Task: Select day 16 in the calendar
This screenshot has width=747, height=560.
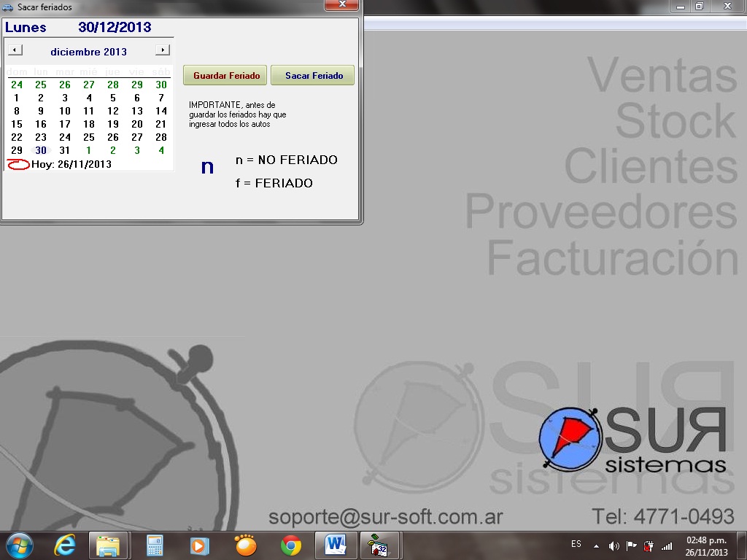Action: pyautogui.click(x=41, y=124)
